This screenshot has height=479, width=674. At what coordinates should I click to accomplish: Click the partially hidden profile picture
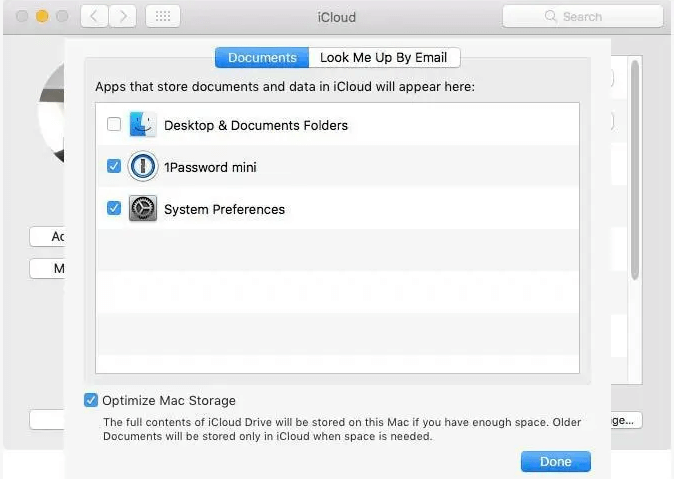pyautogui.click(x=50, y=115)
